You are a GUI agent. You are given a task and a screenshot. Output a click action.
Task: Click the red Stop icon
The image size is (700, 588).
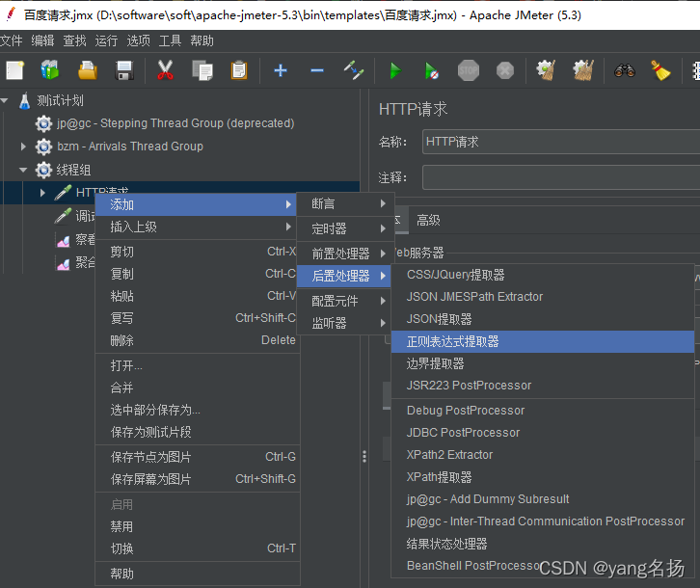click(x=469, y=70)
